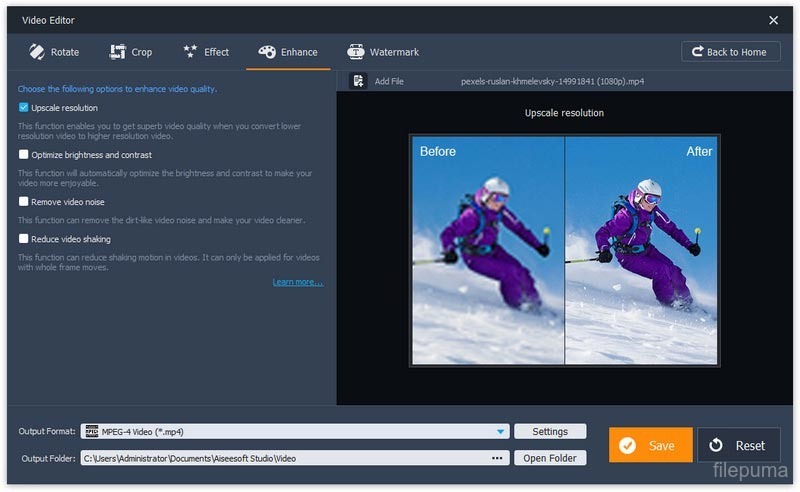Click the Before/After preview image
Image resolution: width=800 pixels, height=492 pixels.
tap(564, 250)
